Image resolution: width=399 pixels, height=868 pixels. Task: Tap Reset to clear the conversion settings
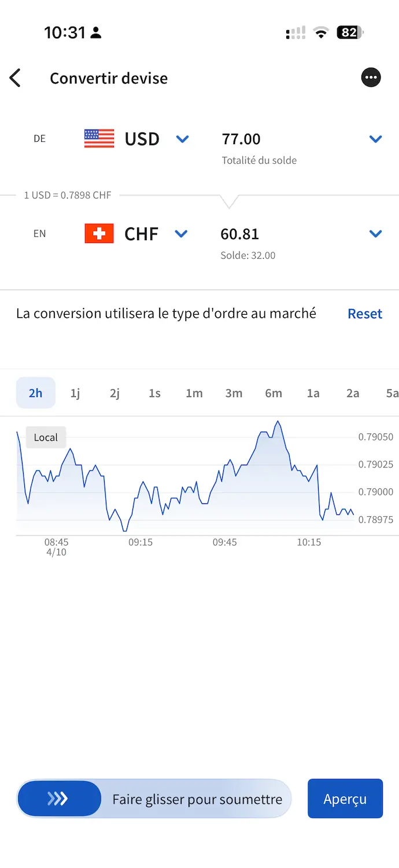tap(365, 313)
